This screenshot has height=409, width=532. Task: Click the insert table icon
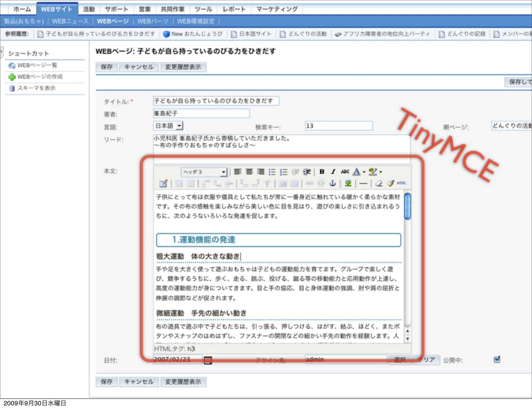tap(163, 183)
